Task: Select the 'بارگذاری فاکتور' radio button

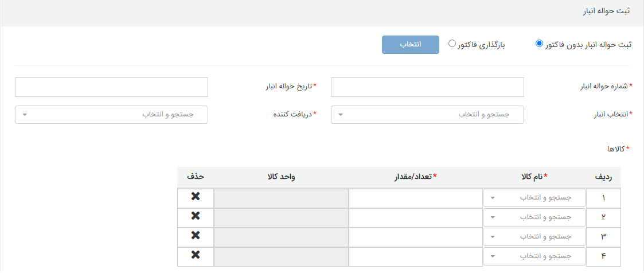Action: [x=452, y=44]
